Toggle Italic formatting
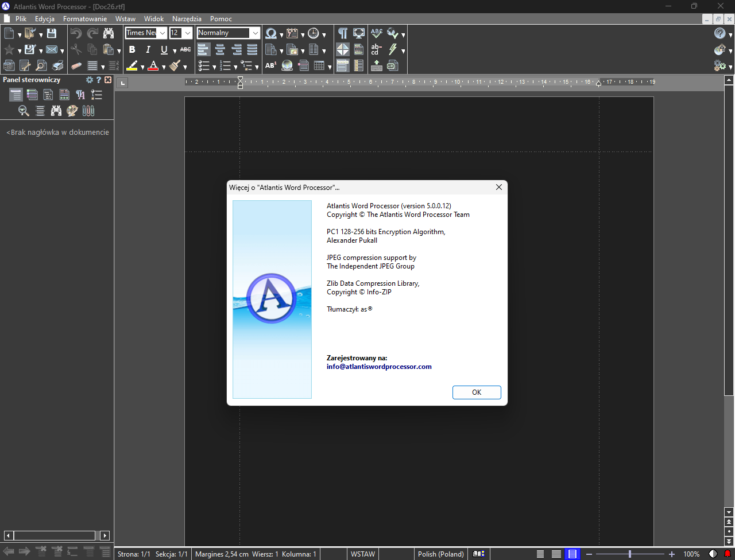The width and height of the screenshot is (735, 560). tap(148, 49)
